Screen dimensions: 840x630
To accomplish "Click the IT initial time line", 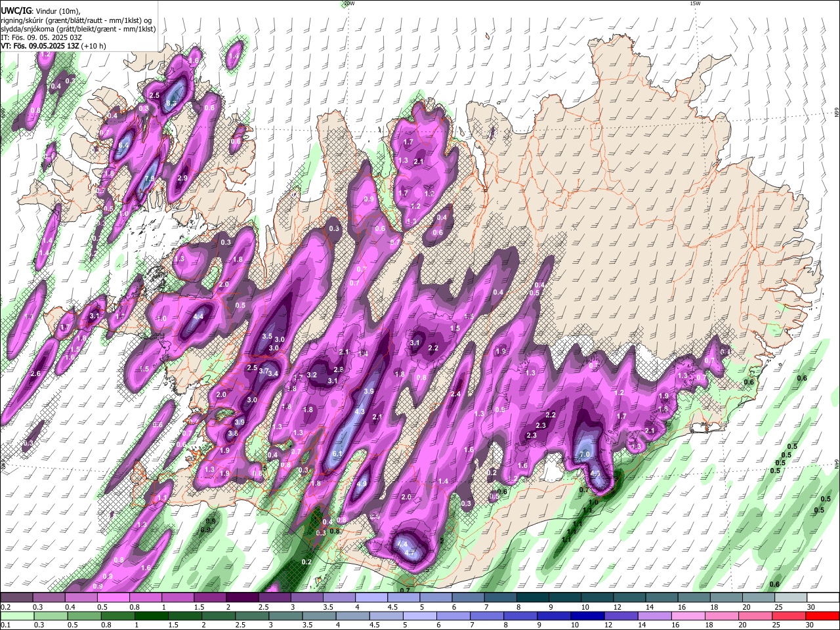I will 41,37.
